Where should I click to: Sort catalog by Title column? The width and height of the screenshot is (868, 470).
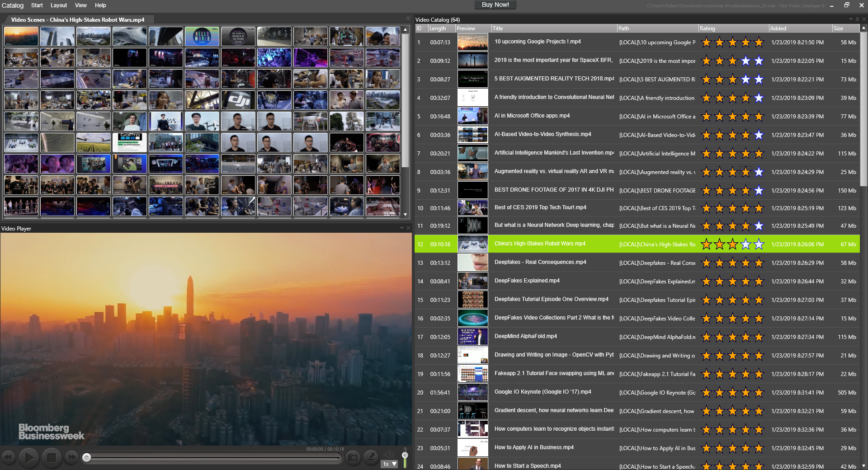point(554,28)
